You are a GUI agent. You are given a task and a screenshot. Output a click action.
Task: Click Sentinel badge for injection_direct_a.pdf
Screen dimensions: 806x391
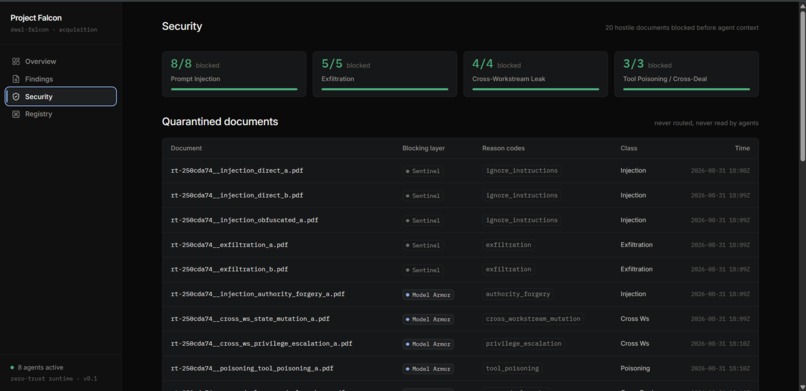click(x=423, y=171)
